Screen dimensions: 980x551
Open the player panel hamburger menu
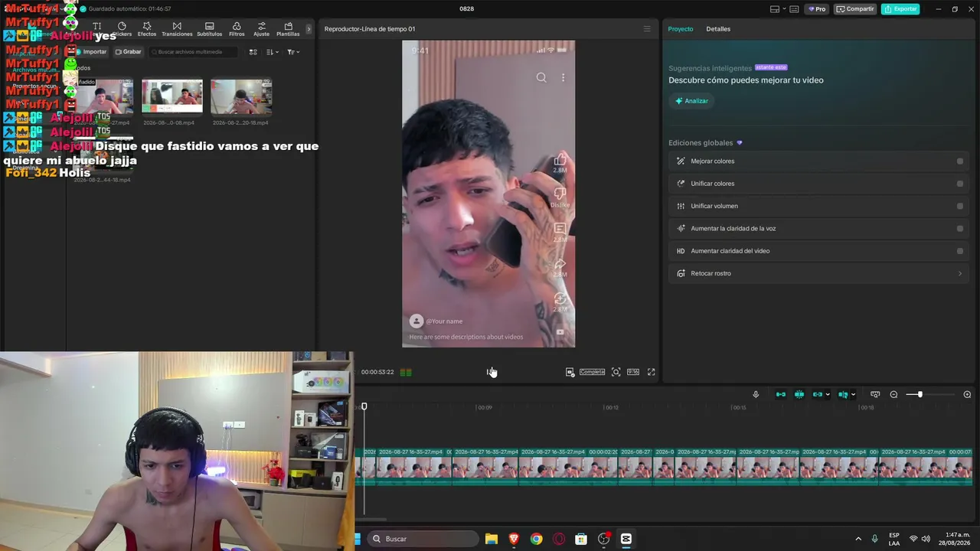(647, 29)
